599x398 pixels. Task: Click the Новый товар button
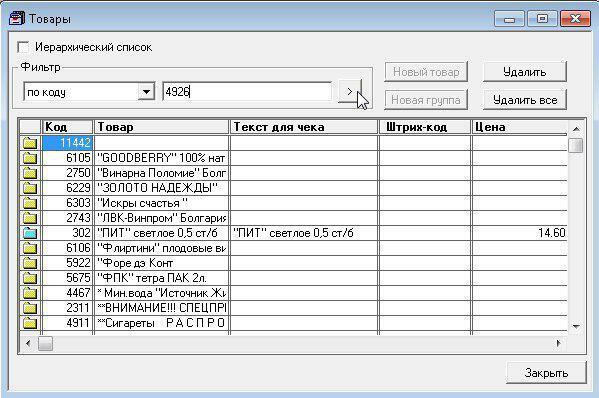click(426, 72)
